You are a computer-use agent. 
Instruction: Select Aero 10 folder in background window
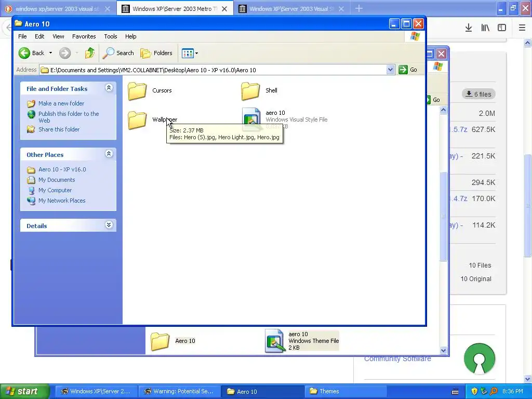(160, 341)
